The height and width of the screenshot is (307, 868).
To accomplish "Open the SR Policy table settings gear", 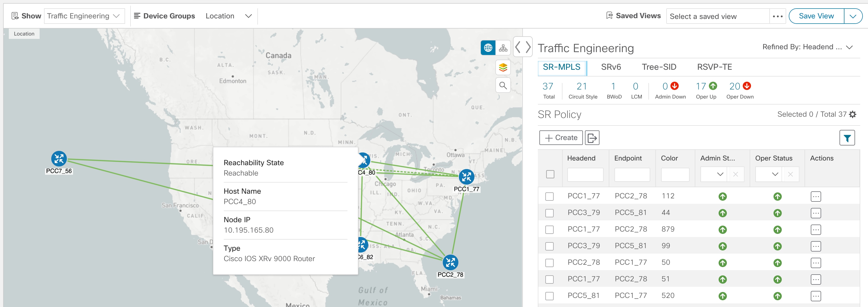I will [853, 114].
